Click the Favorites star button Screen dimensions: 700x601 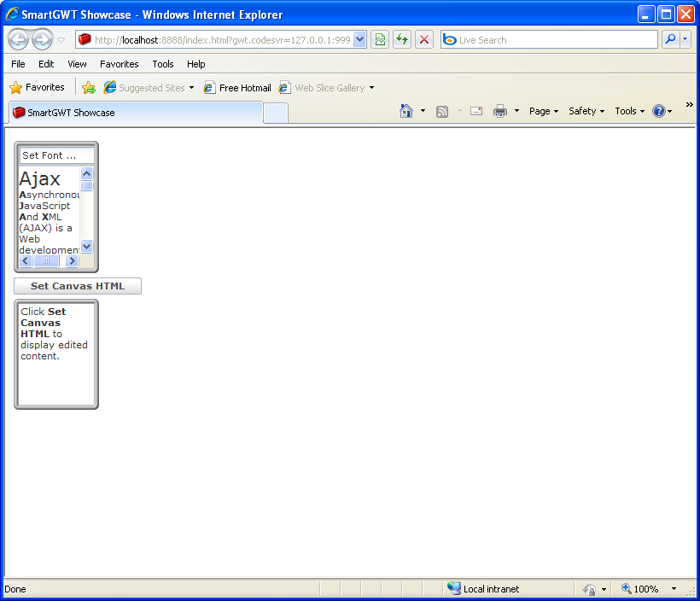pyautogui.click(x=37, y=87)
